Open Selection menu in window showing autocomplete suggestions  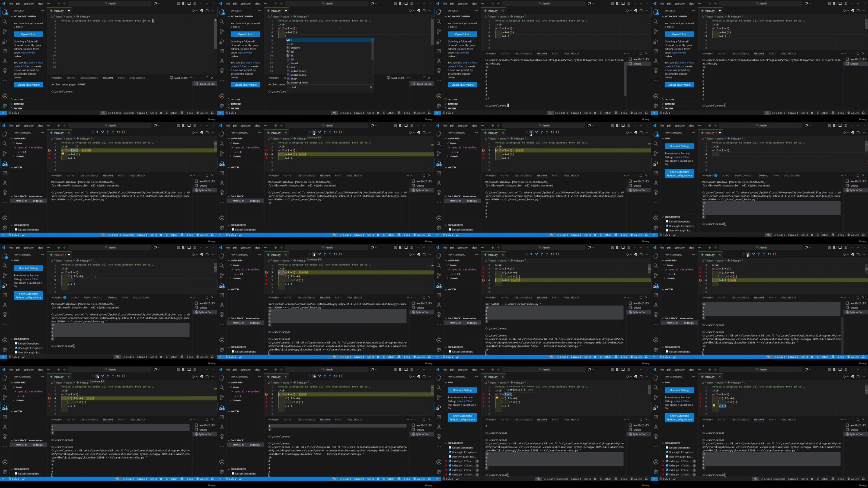[x=246, y=3]
